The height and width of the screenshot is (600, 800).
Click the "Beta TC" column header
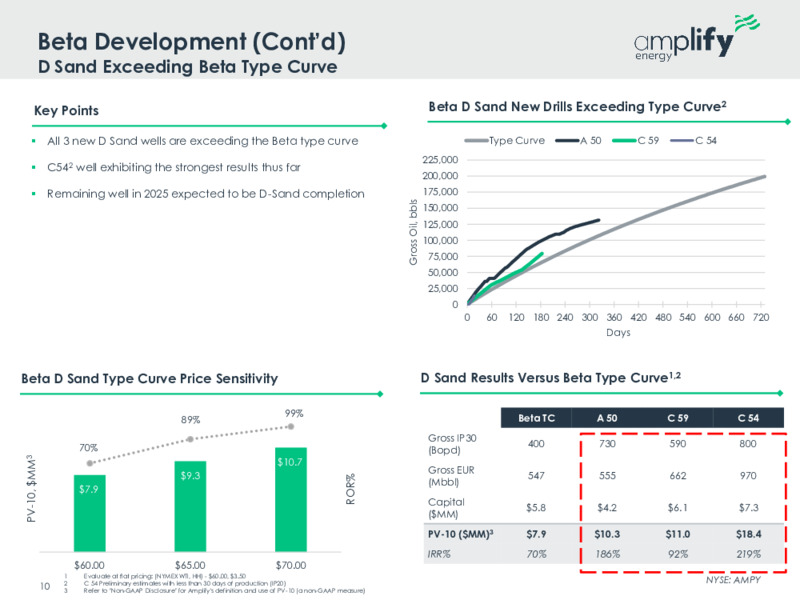click(536, 418)
